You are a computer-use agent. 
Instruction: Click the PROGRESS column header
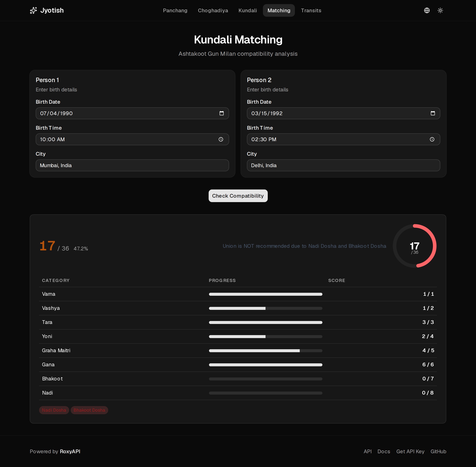[222, 280]
